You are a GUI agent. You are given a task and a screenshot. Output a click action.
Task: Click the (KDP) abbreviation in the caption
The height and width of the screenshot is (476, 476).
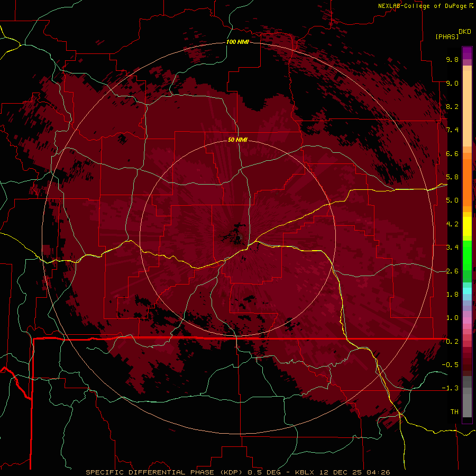tap(232, 472)
